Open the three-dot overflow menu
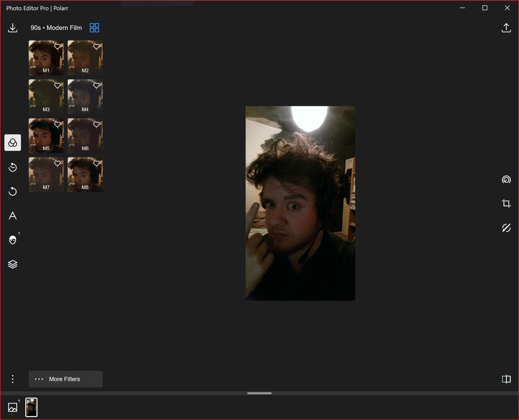The image size is (519, 420). pyautogui.click(x=13, y=379)
